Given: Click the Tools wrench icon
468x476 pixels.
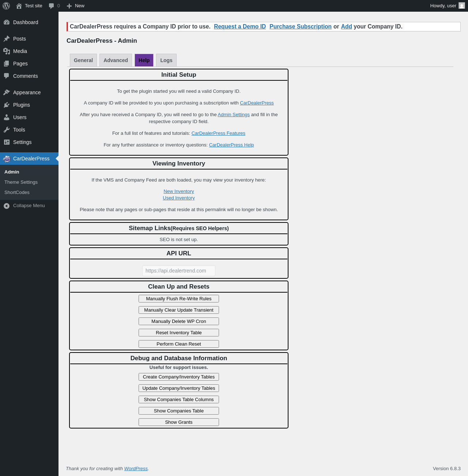Looking at the screenshot, I should (7, 130).
